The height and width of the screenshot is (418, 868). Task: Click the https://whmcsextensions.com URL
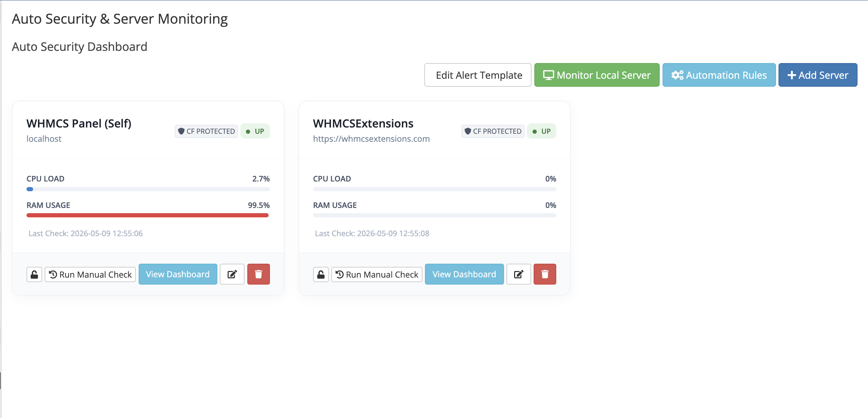371,139
